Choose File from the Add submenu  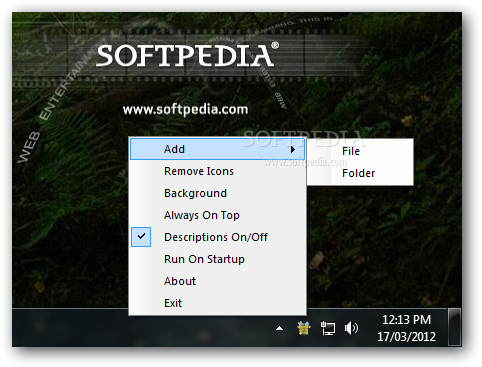[x=360, y=151]
